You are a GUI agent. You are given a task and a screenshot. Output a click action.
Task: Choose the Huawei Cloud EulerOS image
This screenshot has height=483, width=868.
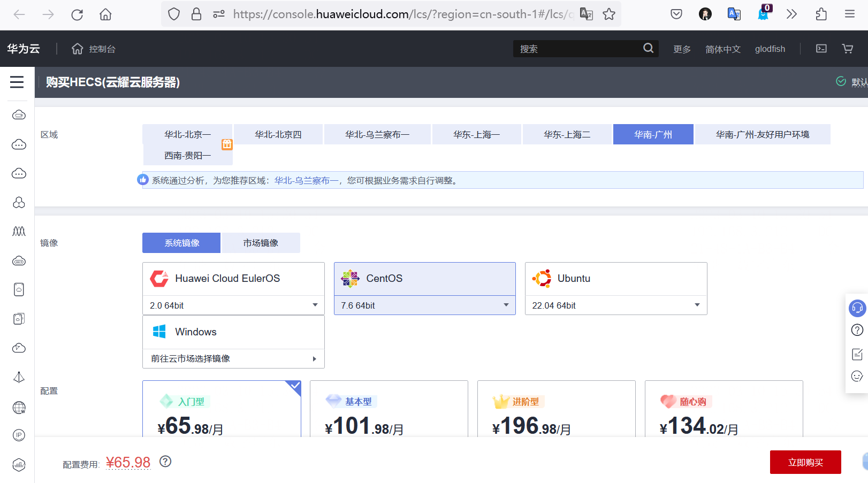234,279
